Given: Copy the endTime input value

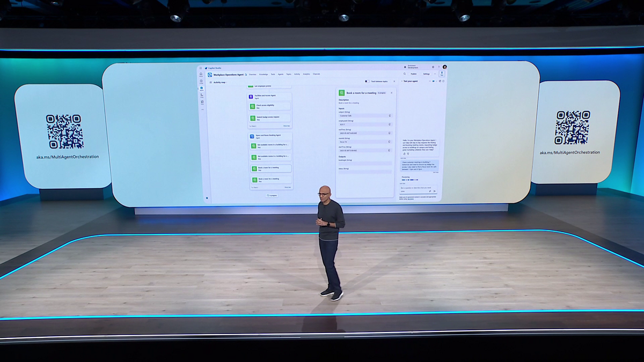Looking at the screenshot, I should pos(390,133).
